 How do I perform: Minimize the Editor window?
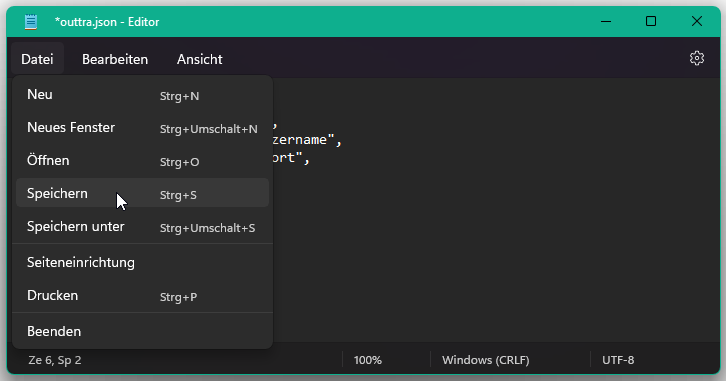[x=606, y=21]
